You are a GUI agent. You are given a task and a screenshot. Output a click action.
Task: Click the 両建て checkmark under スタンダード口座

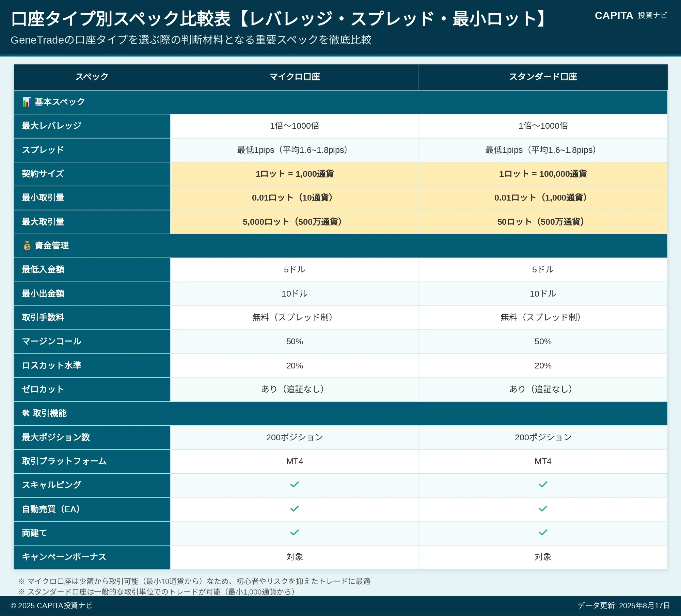[543, 532]
